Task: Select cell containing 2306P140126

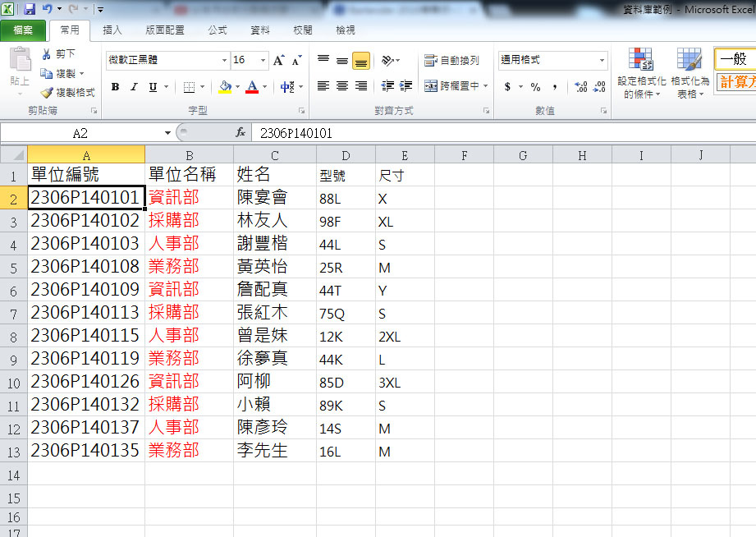Action: [86, 382]
